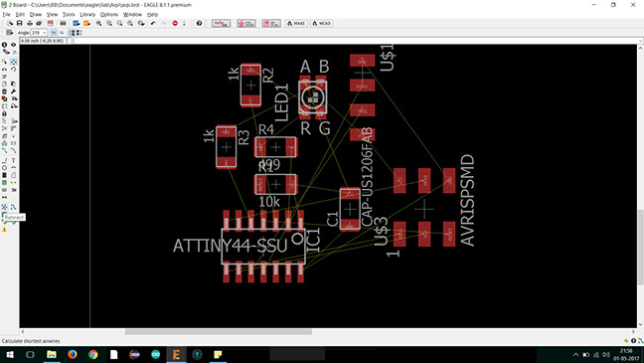644x363 pixels.
Task: Open the Autorouter tool
Action: 14,207
